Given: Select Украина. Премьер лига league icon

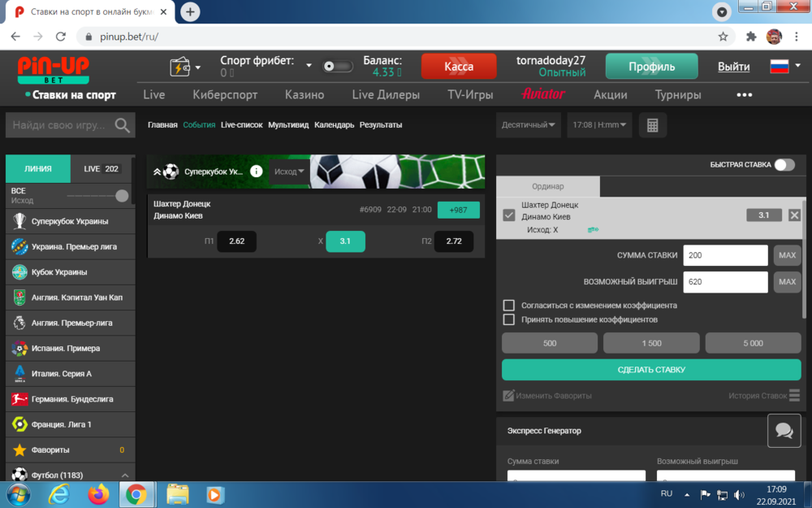Looking at the screenshot, I should click(x=19, y=247).
